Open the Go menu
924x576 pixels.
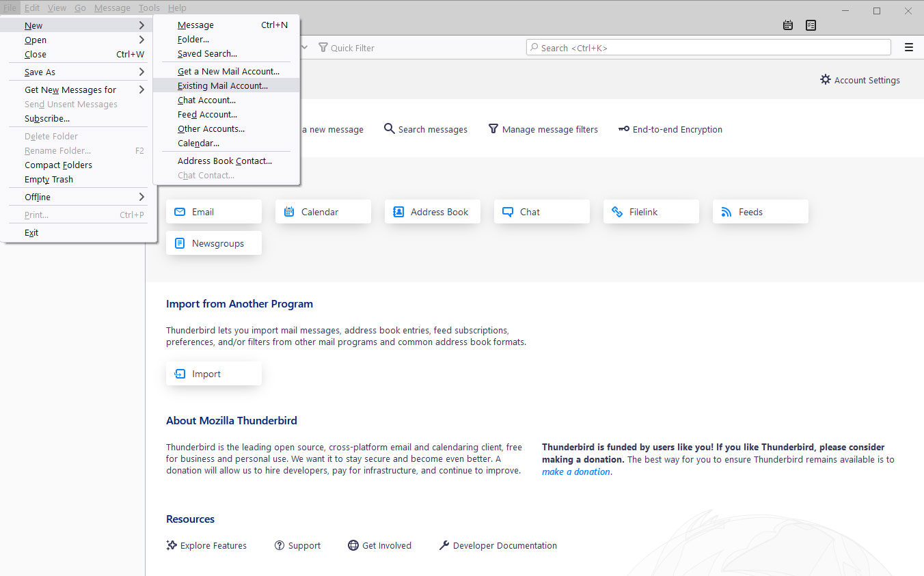tap(80, 8)
